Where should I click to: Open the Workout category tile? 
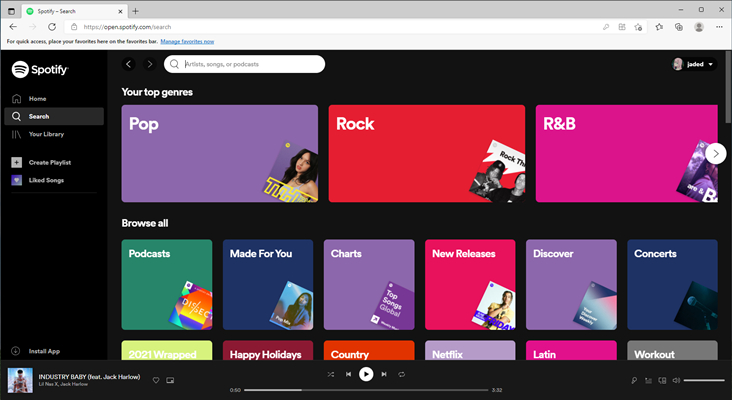pos(672,350)
